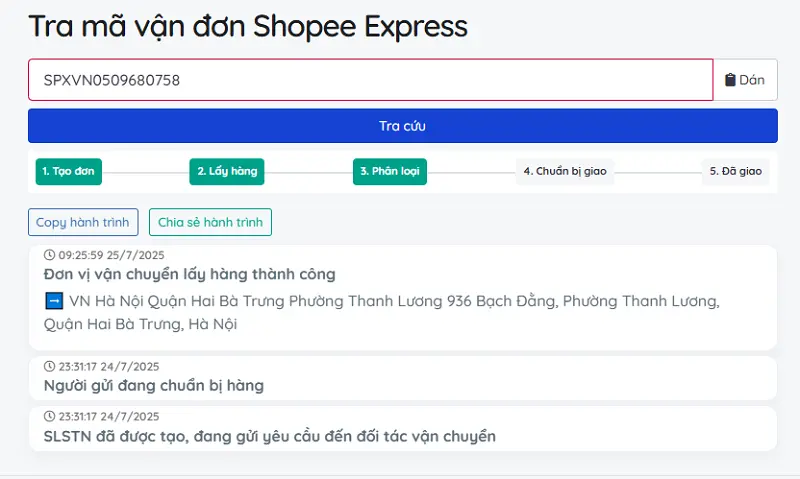Click clock icon of Người gửi entry
The width and height of the screenshot is (800, 479).
pyautogui.click(x=49, y=366)
